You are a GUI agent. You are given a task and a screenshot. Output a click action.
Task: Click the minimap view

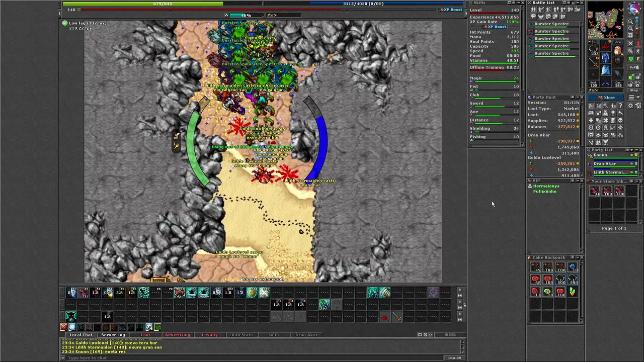[x=606, y=20]
